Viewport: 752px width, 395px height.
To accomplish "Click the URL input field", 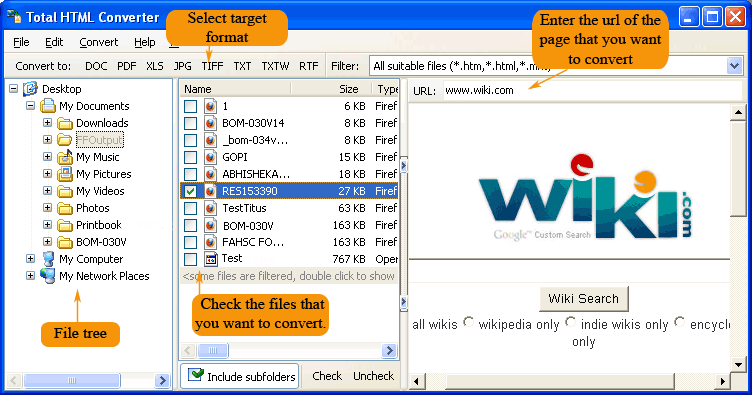I will (592, 90).
